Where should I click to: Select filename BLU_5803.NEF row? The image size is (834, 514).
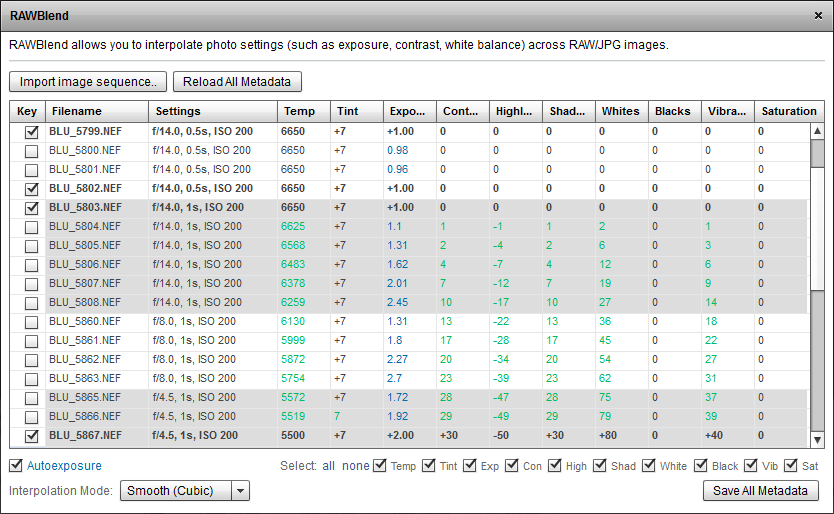86,208
